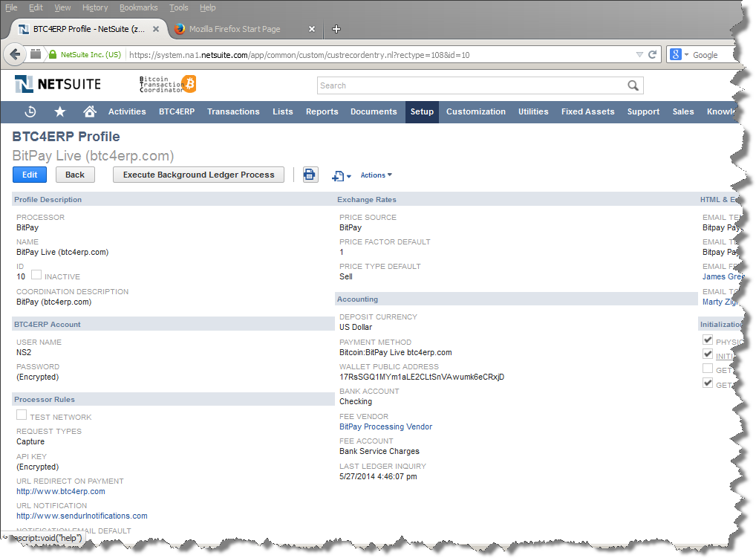Open the Customization navigation menu
This screenshot has width=756, height=558.
click(x=476, y=112)
